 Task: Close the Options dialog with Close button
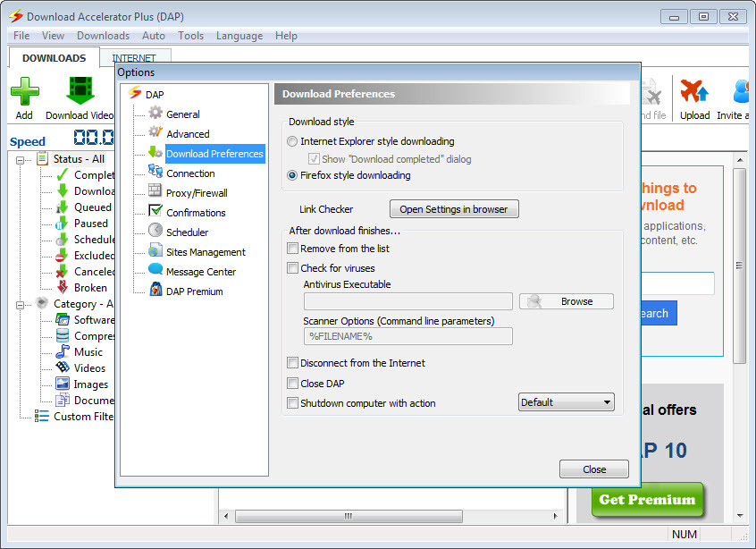tap(594, 469)
